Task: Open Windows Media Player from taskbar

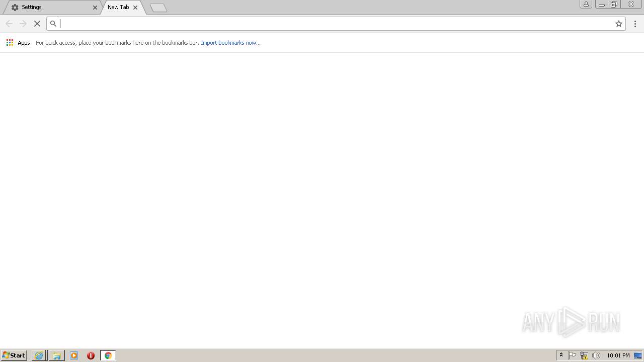Action: click(74, 355)
